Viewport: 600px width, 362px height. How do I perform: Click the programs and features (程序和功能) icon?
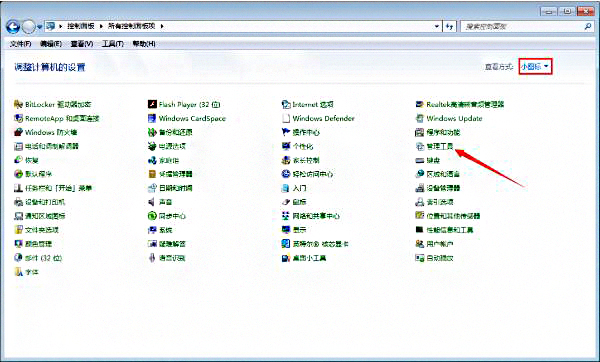click(x=420, y=132)
